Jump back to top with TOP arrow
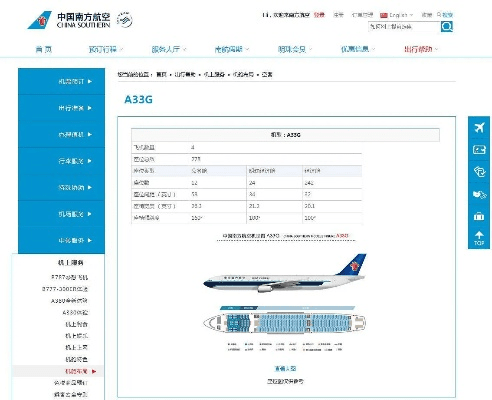This screenshot has height=400, width=492. point(479,238)
